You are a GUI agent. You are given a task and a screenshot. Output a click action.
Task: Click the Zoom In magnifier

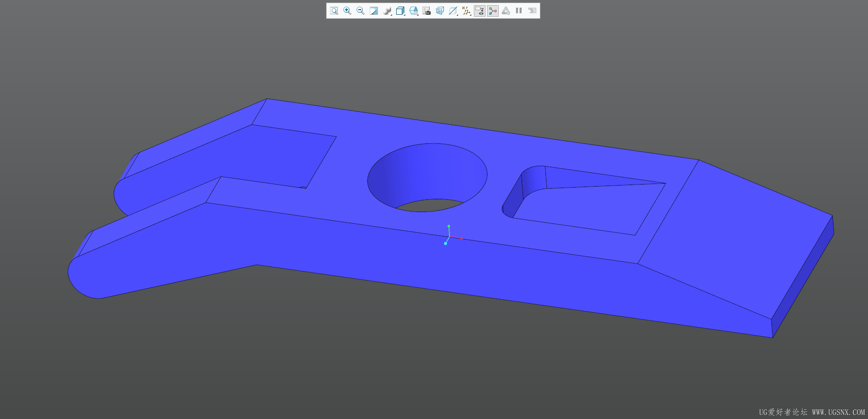347,11
